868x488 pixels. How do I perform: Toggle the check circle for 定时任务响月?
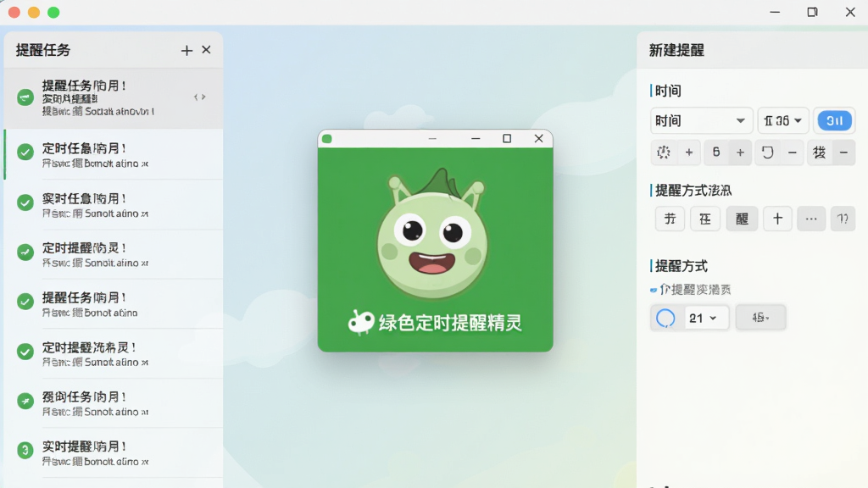click(25, 152)
